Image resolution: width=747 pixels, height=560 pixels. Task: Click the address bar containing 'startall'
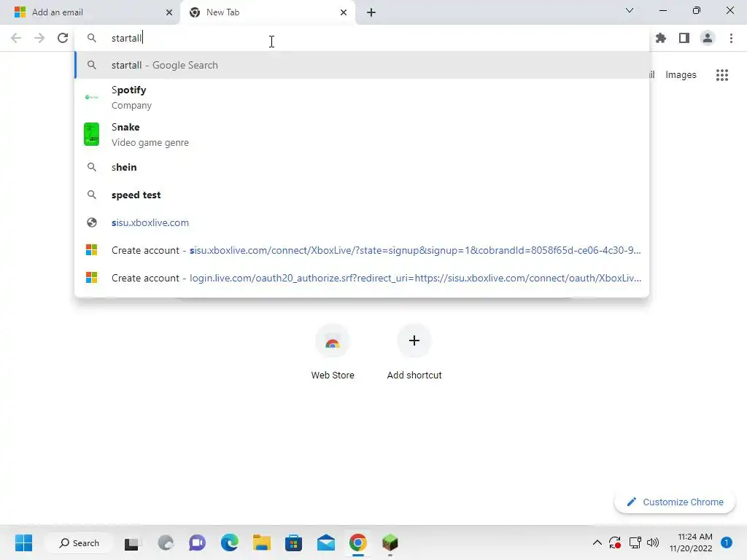click(362, 38)
